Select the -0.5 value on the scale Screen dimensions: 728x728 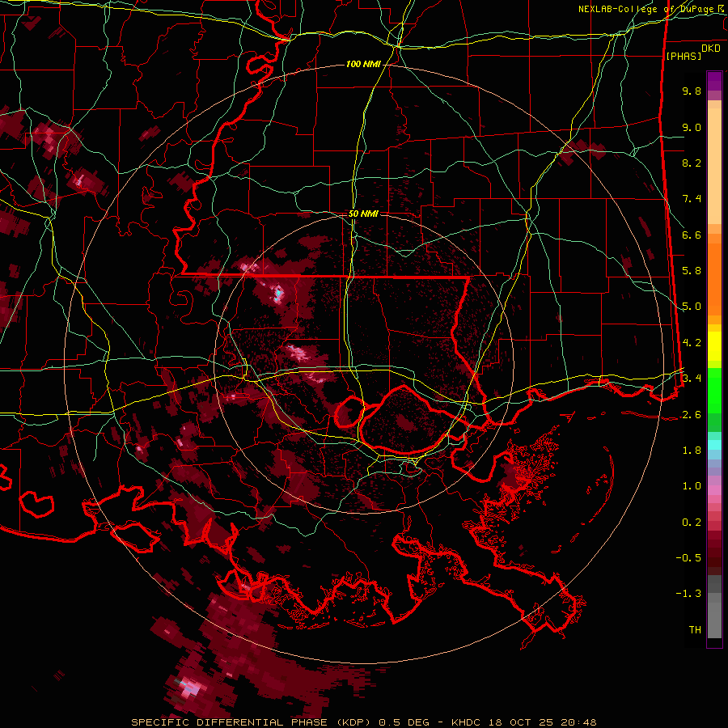click(688, 558)
